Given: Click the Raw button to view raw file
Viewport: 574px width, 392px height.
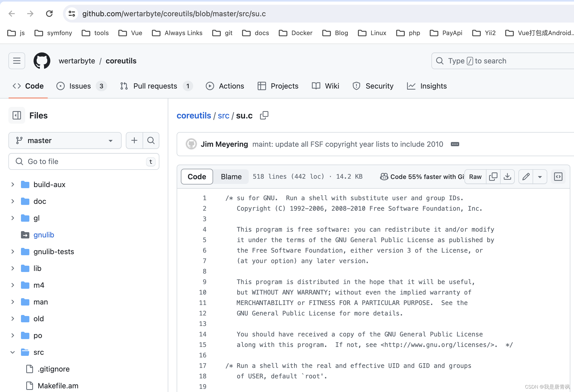Looking at the screenshot, I should coord(475,177).
